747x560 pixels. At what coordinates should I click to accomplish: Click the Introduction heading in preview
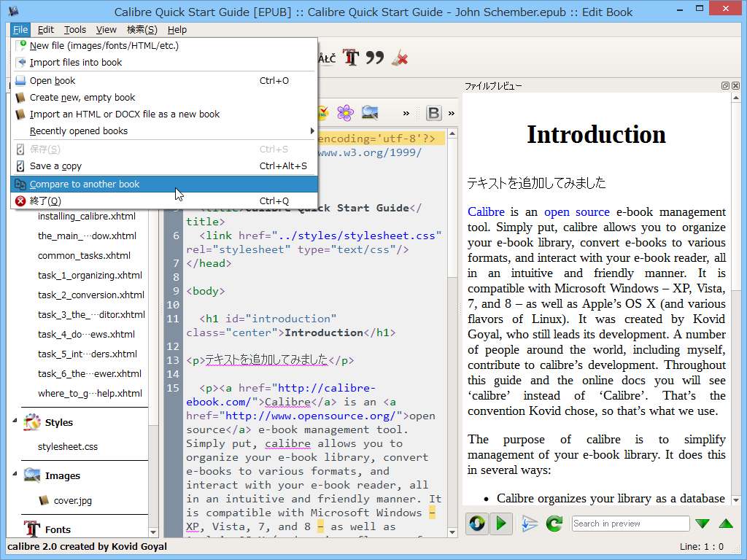pyautogui.click(x=596, y=134)
